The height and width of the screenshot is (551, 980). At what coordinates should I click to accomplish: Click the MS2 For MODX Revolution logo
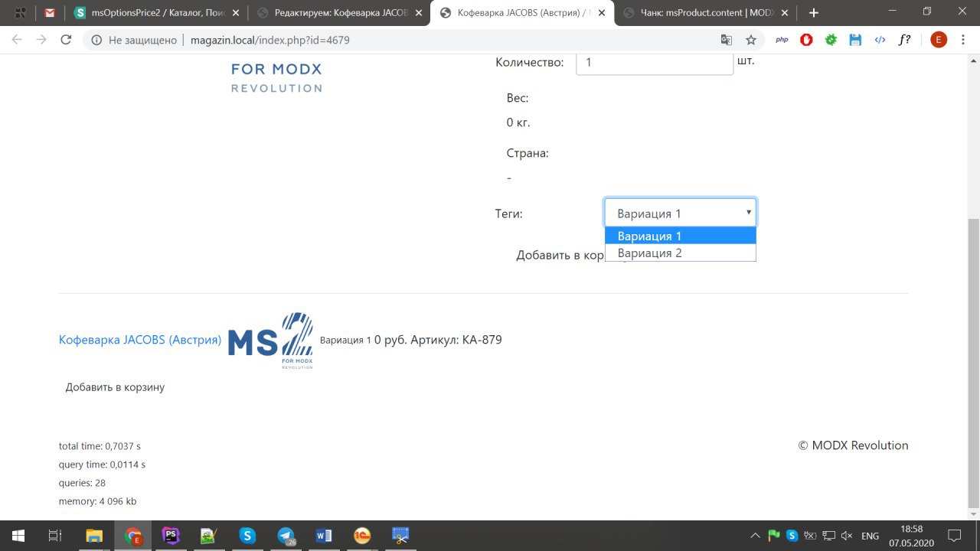pos(276,77)
